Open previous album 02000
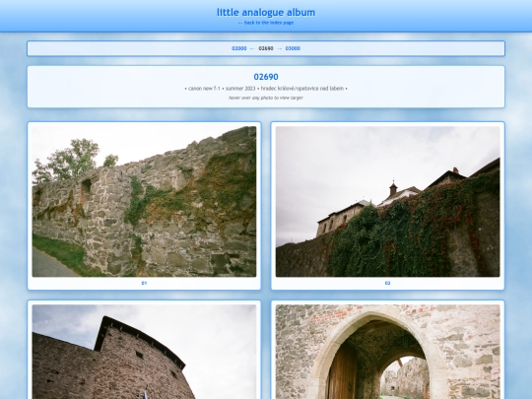 pyautogui.click(x=238, y=48)
